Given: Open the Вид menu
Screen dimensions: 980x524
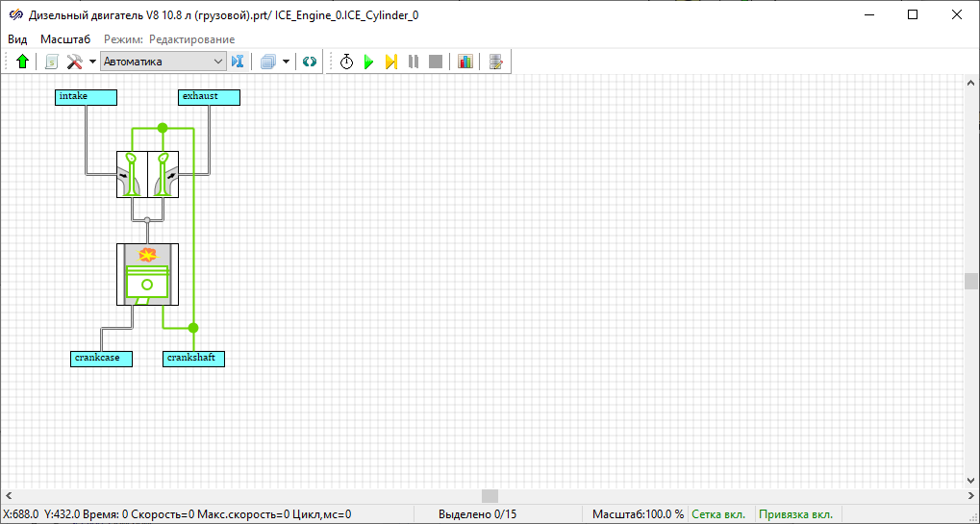Looking at the screenshot, I should point(17,39).
